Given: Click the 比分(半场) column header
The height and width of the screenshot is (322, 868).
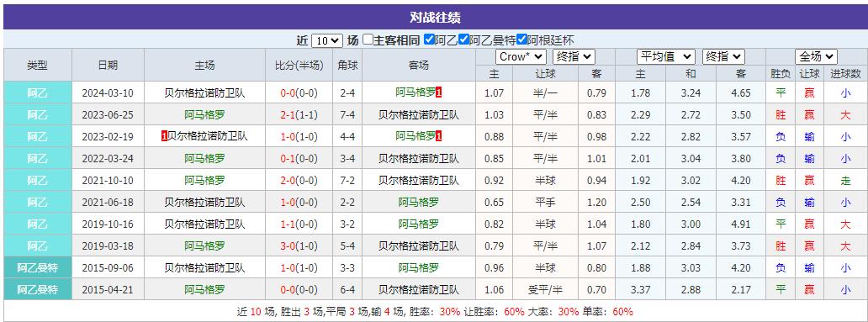Looking at the screenshot, I should (x=299, y=66).
